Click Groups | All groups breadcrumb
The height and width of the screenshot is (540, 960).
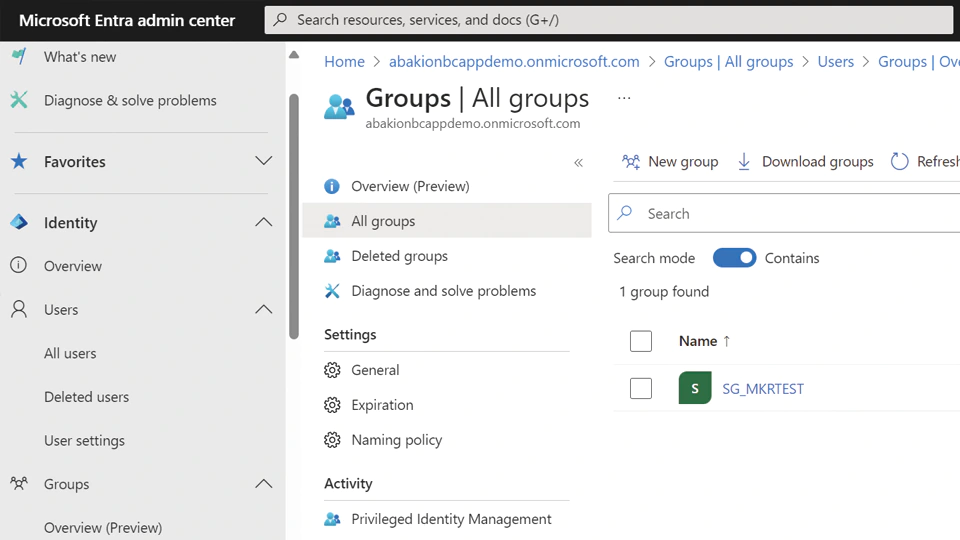[x=729, y=61]
